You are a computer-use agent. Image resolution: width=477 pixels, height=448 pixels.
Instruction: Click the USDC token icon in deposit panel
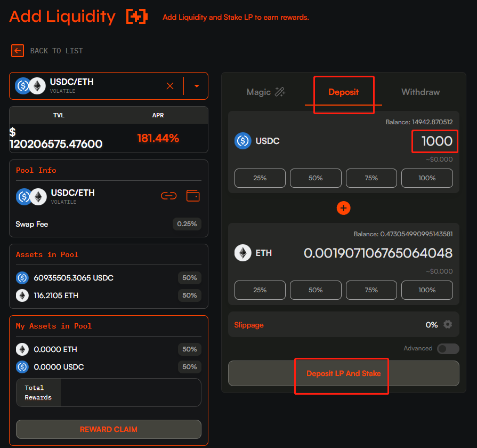click(243, 141)
